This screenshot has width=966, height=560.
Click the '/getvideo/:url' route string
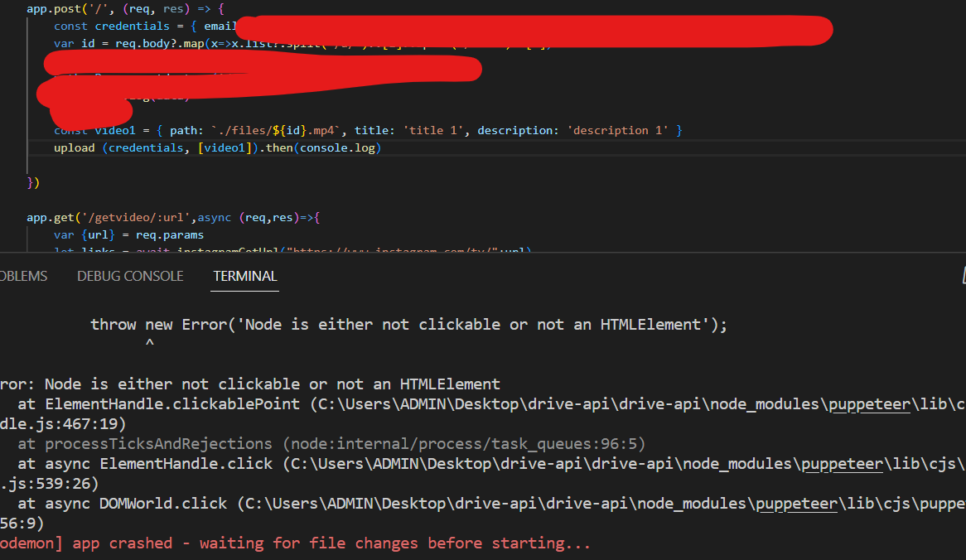[136, 218]
